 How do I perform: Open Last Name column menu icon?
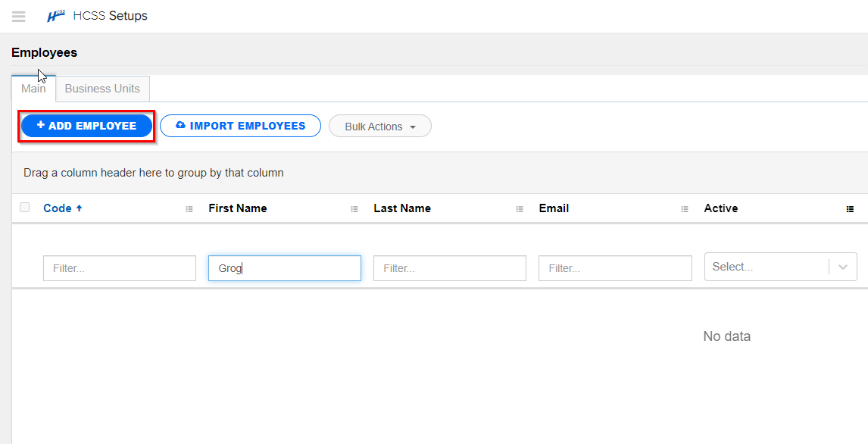coord(520,208)
